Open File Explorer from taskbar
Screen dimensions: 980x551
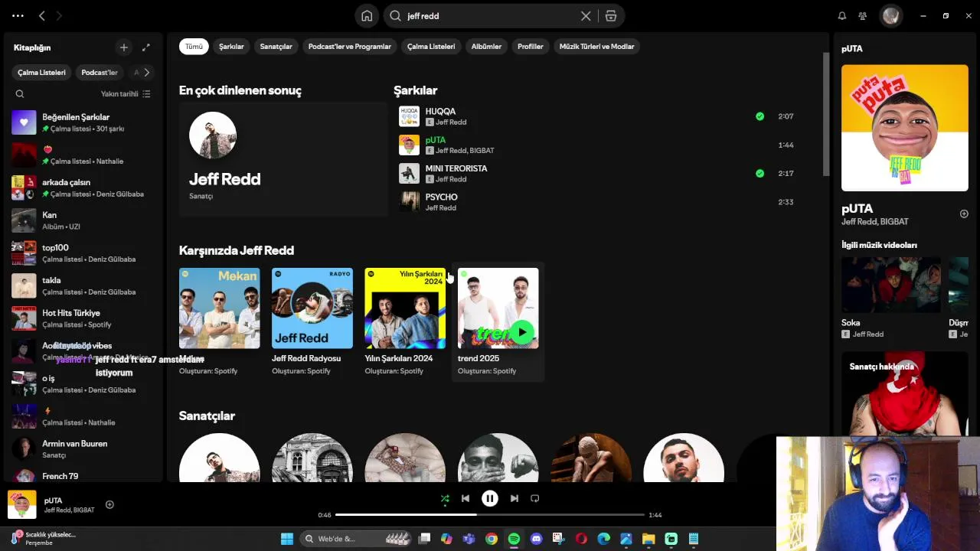pyautogui.click(x=648, y=539)
